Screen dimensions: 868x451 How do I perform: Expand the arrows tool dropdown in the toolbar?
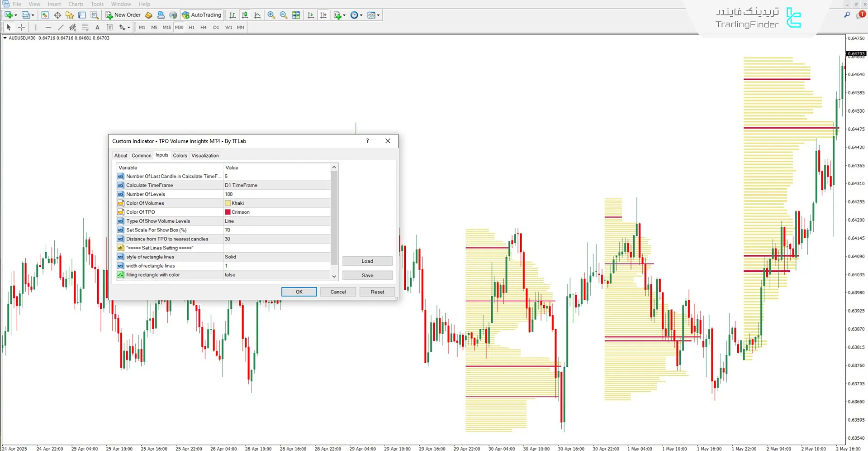coord(129,27)
